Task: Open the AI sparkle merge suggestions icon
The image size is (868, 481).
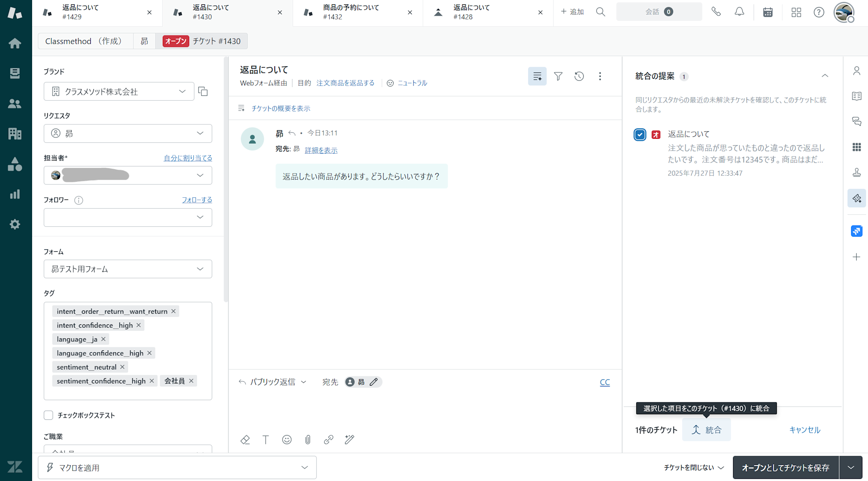Action: point(857,198)
